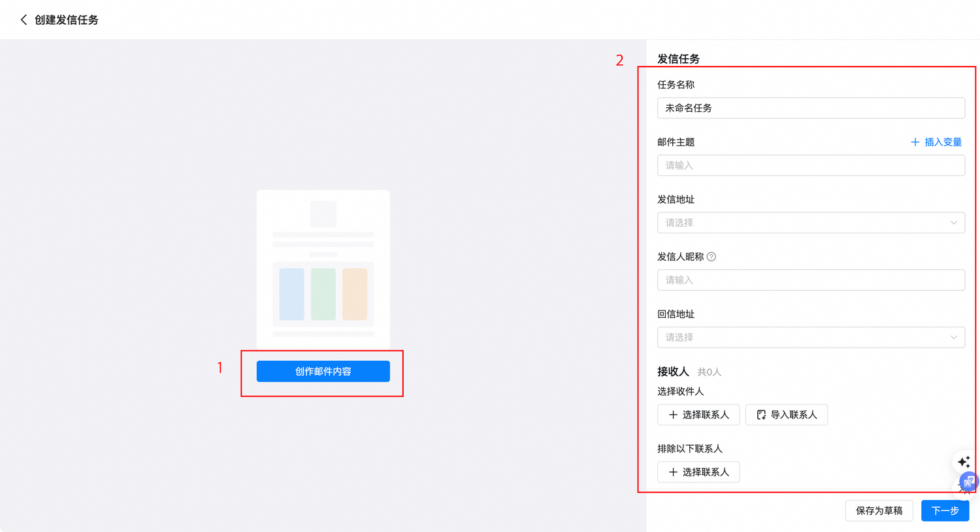Viewport: 980px width, 532px height.
Task: Click the 邮件主题 field label
Action: 676,142
